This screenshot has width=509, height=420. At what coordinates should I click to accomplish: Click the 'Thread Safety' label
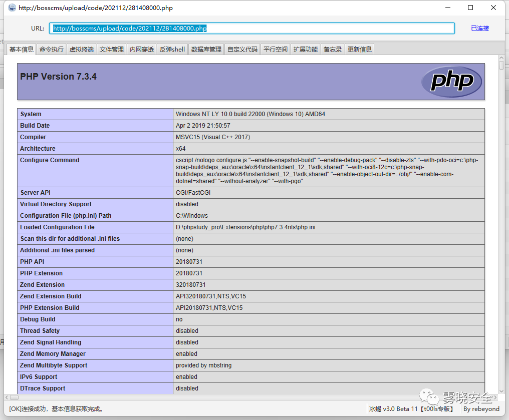point(40,331)
